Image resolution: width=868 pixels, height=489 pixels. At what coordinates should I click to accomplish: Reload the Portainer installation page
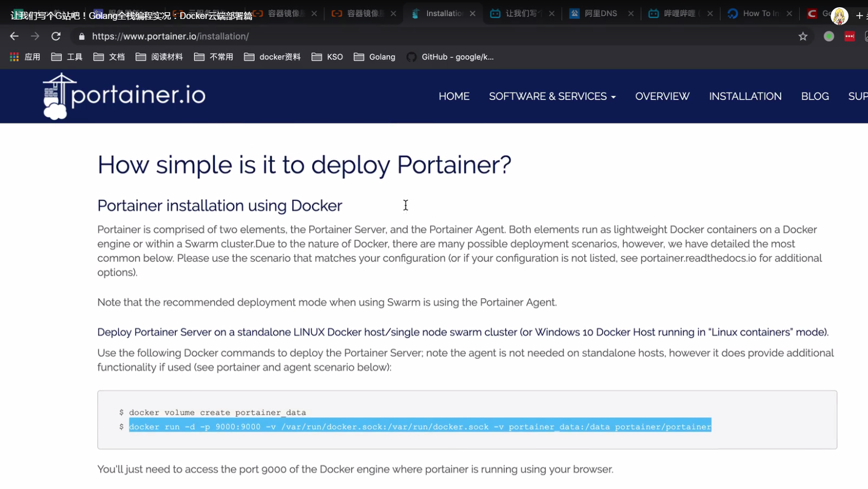[x=56, y=36]
